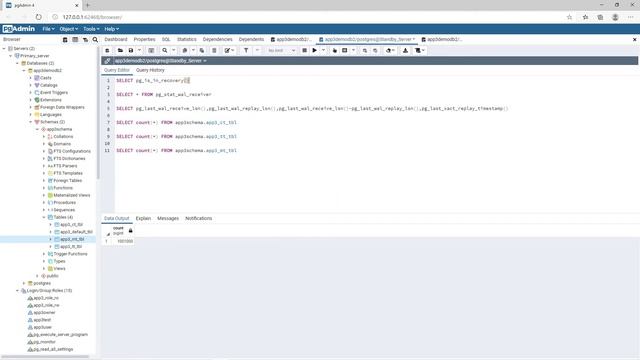640x360 pixels.
Task: Open the Object menu
Action: 69,29
